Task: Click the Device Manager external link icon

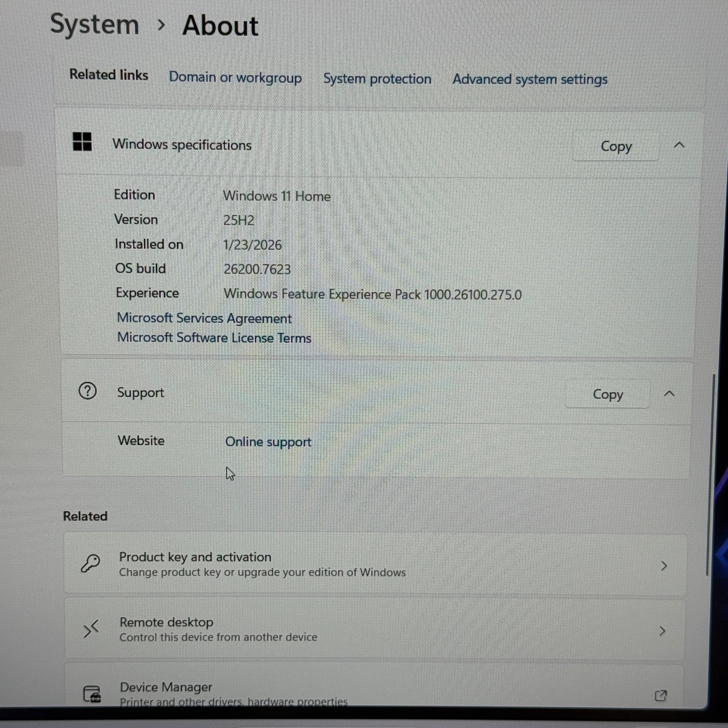Action: pos(661,695)
